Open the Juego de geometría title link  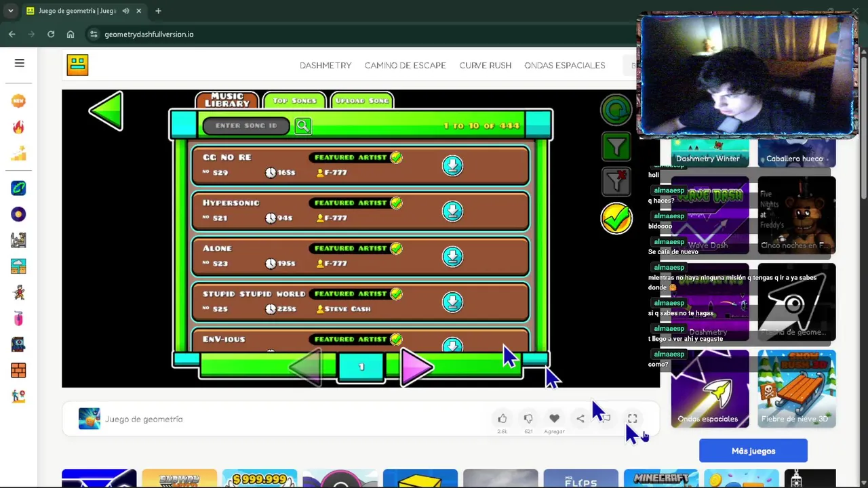[x=144, y=419]
